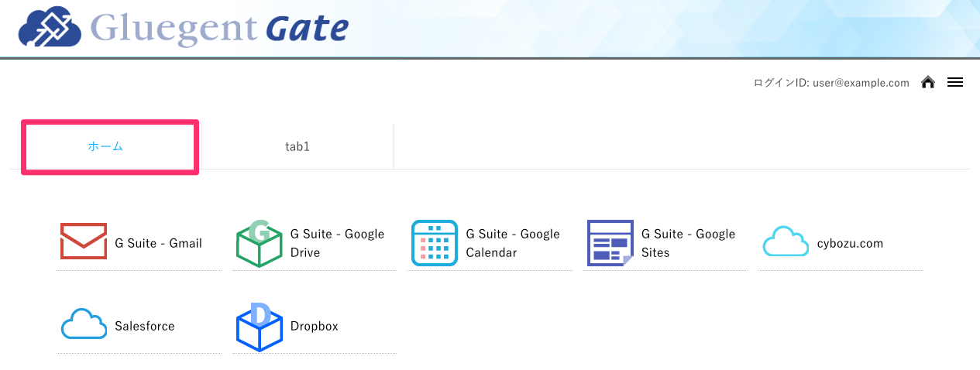Viewport: 980px width, 370px height.
Task: Open the Salesforce text link
Action: click(145, 326)
